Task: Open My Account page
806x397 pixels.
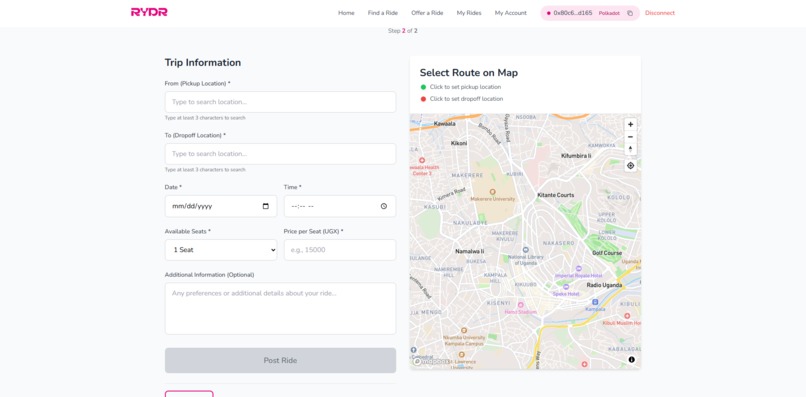Action: pos(510,13)
